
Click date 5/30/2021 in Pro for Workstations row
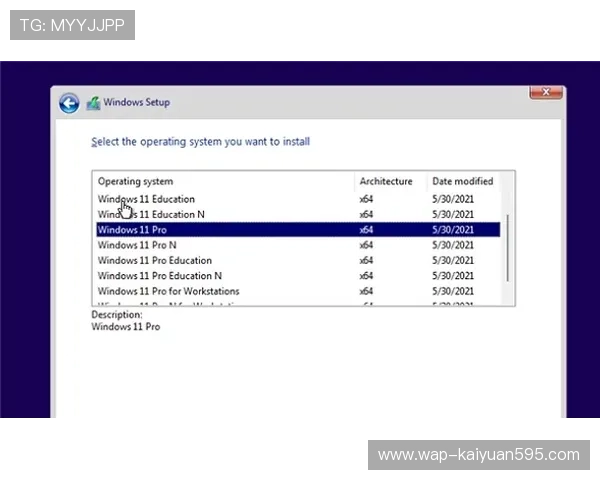coord(453,291)
